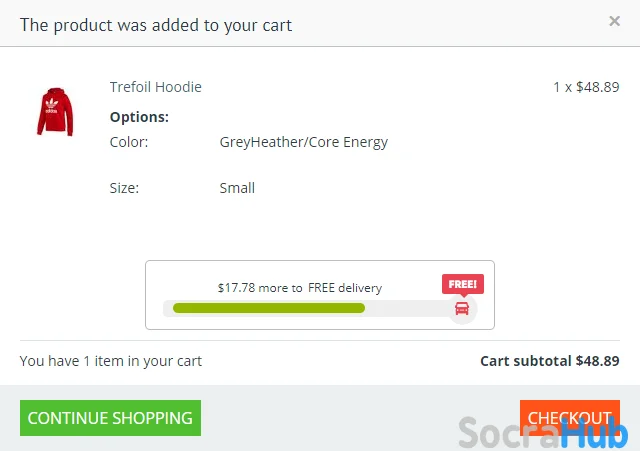The height and width of the screenshot is (451, 640).
Task: Click the "product was added to your cart" title
Action: click(x=156, y=24)
